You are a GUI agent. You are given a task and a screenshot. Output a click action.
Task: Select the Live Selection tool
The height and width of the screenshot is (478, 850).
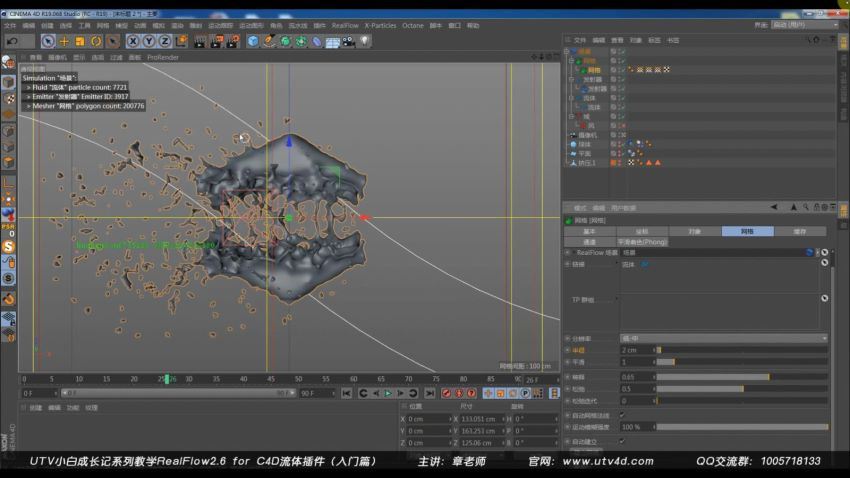click(48, 41)
